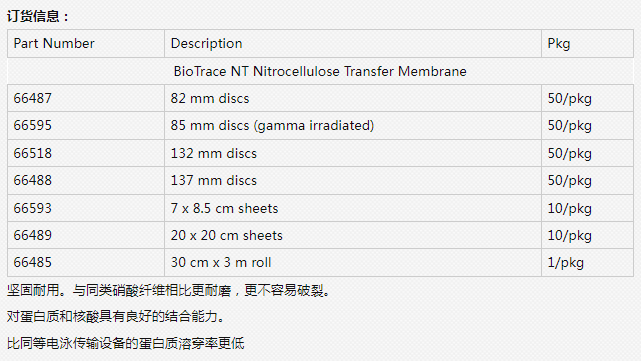Click 85 mm discs gamma irradiated text

pos(272,126)
